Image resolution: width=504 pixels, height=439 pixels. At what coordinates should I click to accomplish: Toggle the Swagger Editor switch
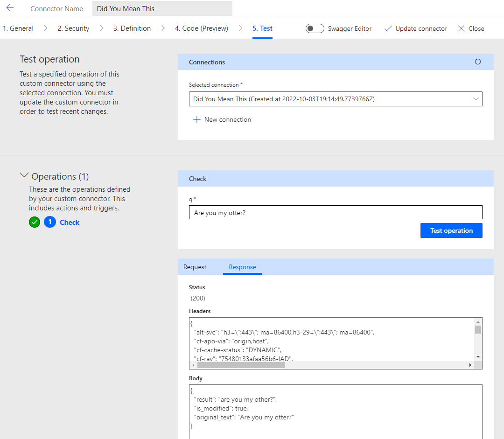(315, 28)
